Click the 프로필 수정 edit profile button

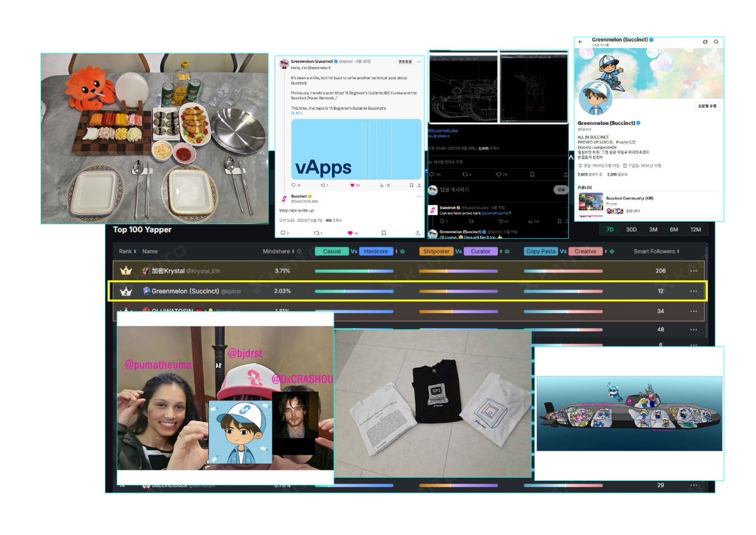(x=707, y=106)
